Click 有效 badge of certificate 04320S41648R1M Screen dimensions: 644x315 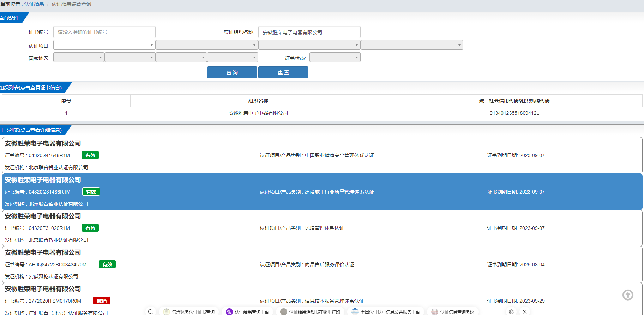(90, 155)
